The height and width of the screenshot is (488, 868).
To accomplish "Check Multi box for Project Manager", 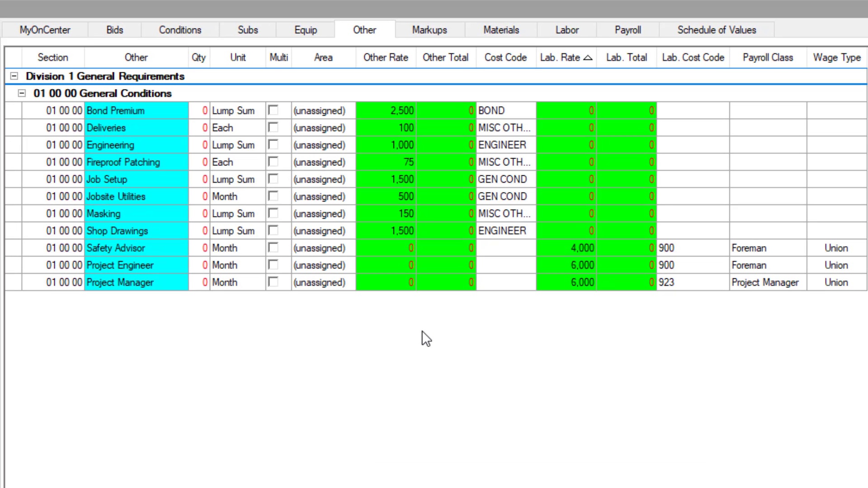I will (x=273, y=282).
